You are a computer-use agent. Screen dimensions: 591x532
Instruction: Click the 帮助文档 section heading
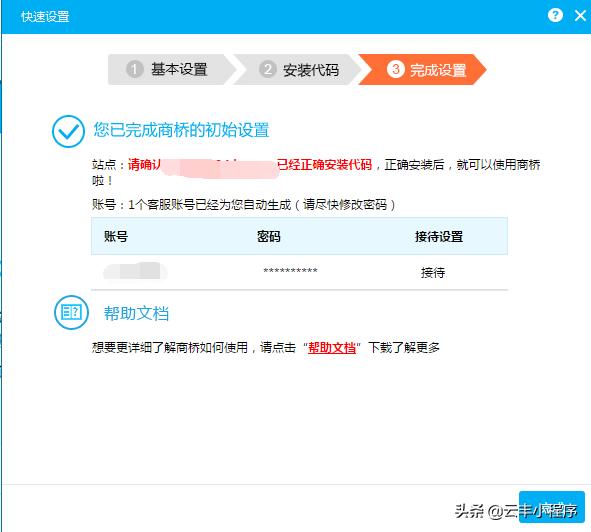click(x=136, y=313)
